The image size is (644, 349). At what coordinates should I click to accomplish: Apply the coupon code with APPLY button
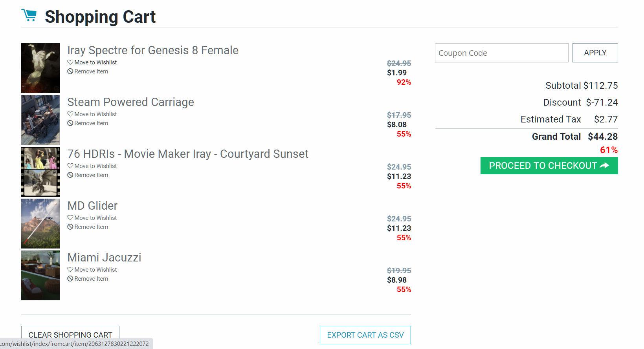595,53
